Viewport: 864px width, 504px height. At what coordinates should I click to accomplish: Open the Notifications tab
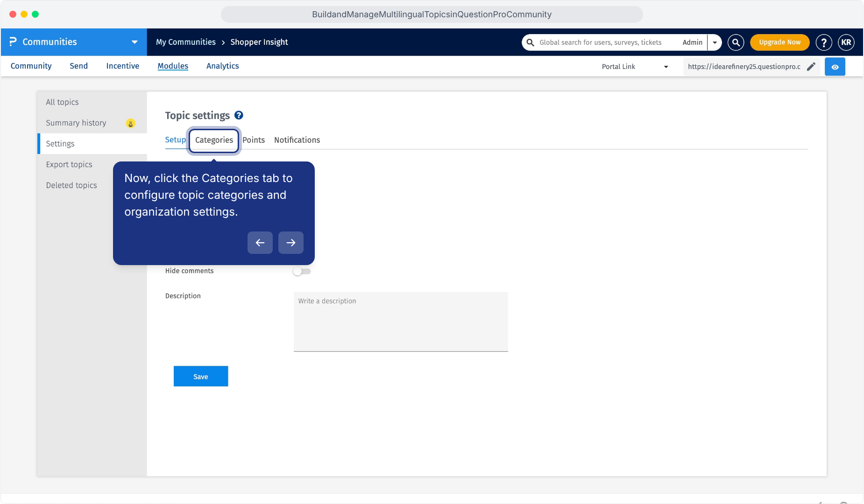[297, 140]
